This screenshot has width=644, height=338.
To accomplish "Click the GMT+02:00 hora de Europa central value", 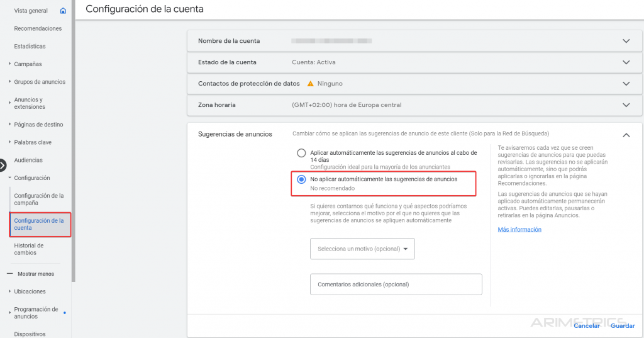I will pyautogui.click(x=347, y=105).
